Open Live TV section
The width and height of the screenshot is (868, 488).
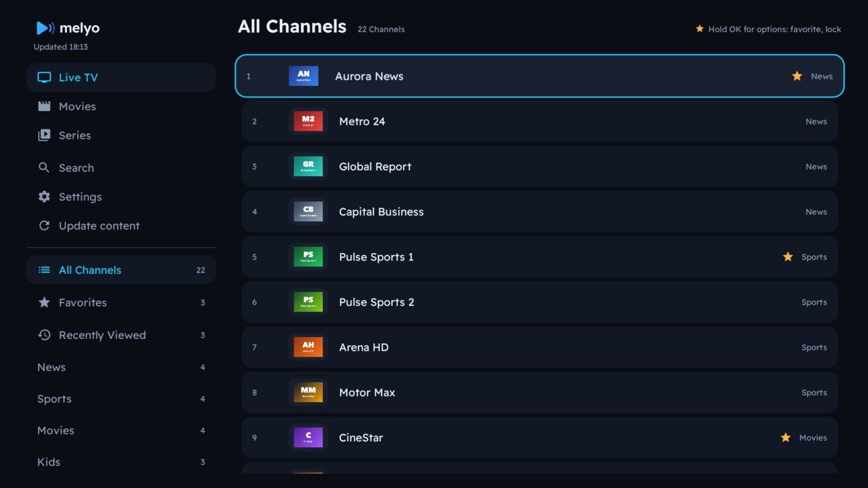click(121, 77)
